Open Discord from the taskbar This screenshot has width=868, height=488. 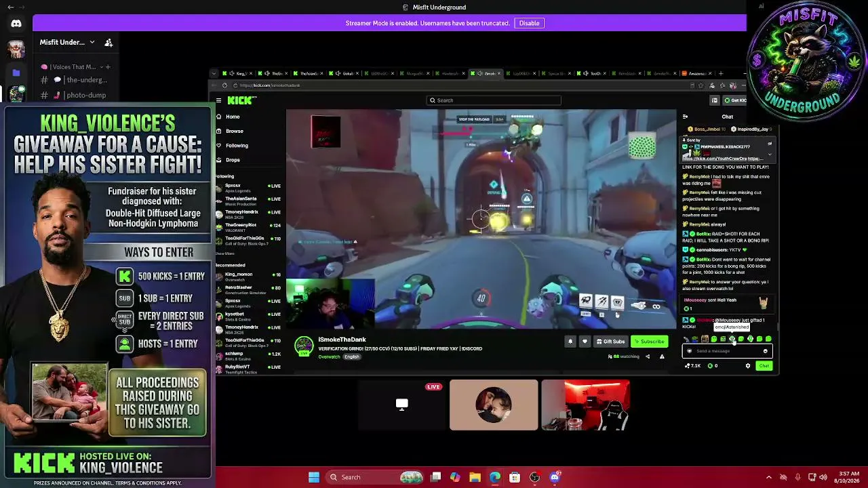tap(555, 477)
